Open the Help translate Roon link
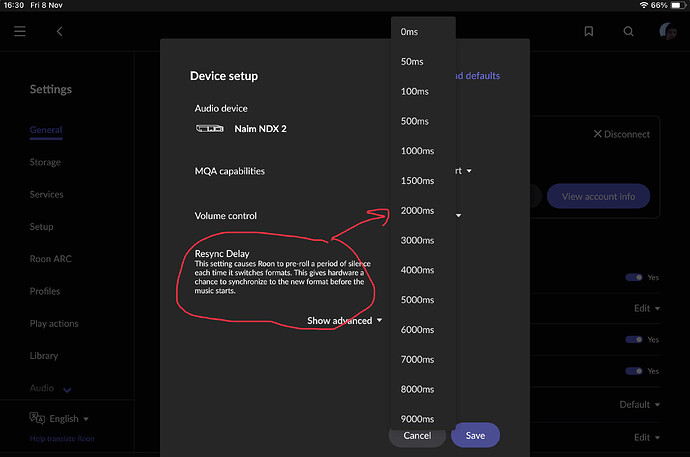Viewport: 690px width, 457px height. (x=62, y=439)
